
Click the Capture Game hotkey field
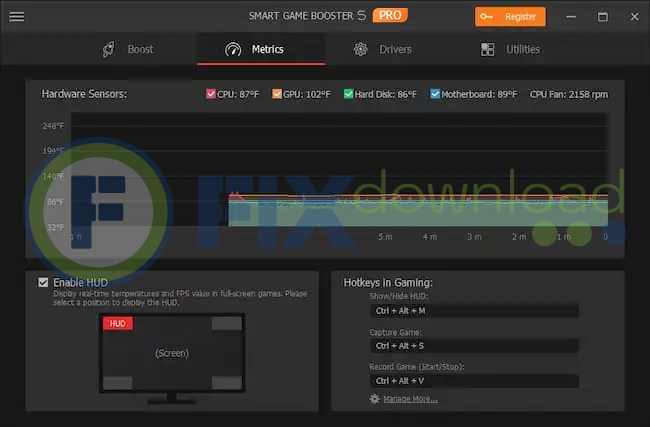pyautogui.click(x=473, y=346)
